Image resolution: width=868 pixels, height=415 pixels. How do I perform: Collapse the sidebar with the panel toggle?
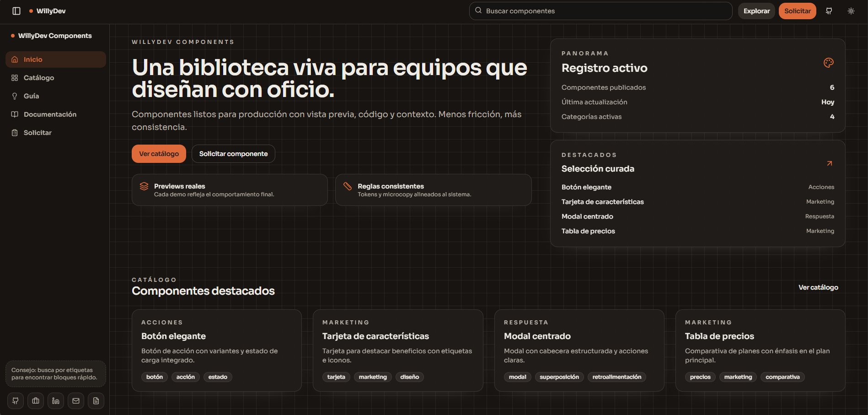16,11
